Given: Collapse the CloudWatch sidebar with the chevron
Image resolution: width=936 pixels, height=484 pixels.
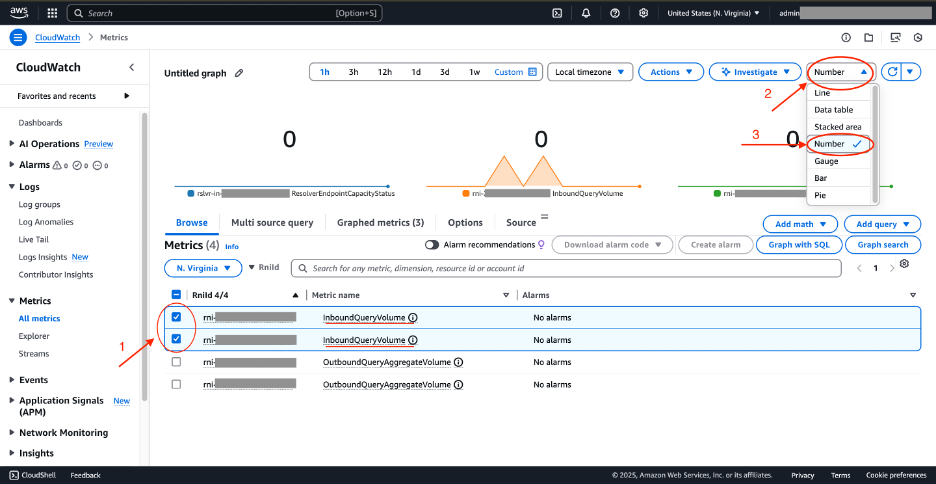Looking at the screenshot, I should click(132, 67).
